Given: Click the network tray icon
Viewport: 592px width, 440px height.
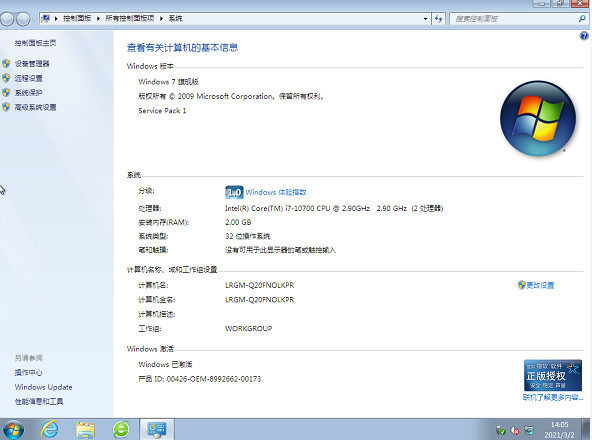Looking at the screenshot, I should (x=529, y=430).
